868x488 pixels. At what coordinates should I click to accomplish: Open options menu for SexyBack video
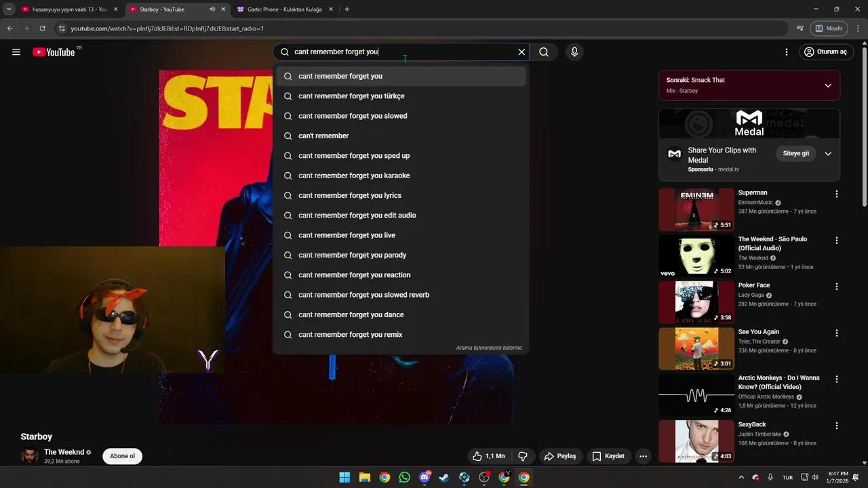click(836, 426)
